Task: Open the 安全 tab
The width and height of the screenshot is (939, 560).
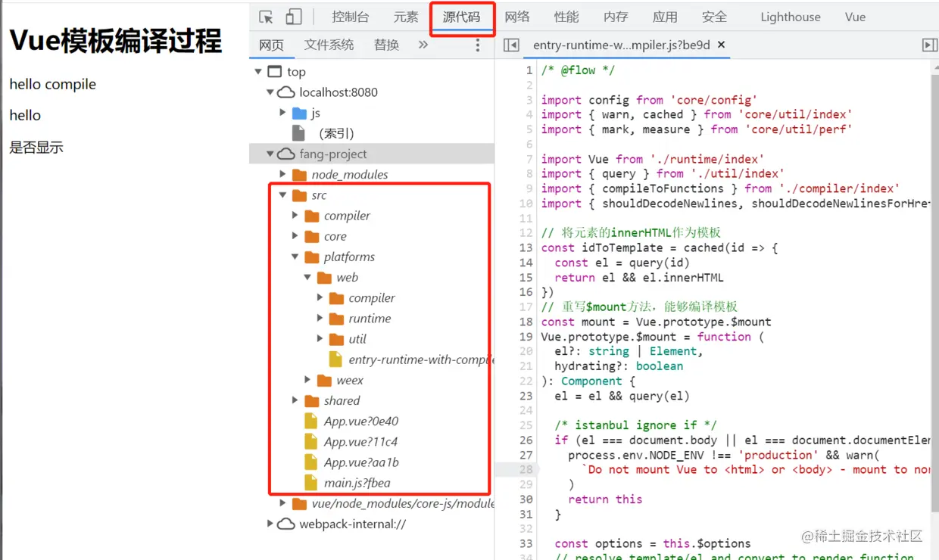Action: (714, 17)
